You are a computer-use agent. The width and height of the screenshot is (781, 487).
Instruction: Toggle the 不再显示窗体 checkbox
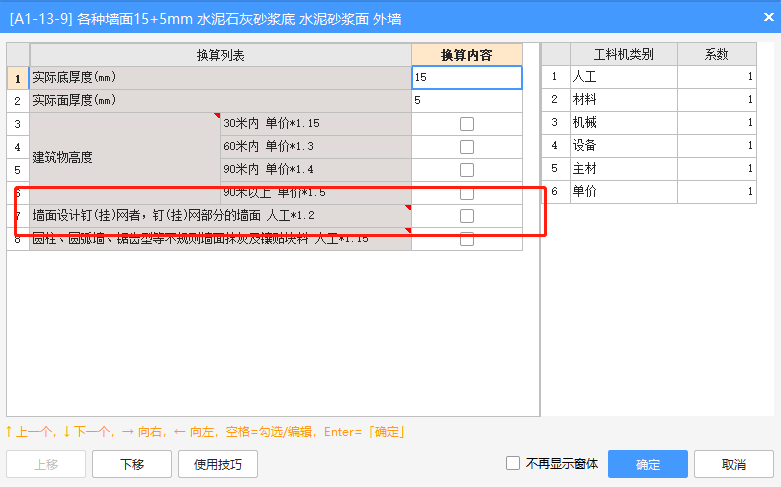click(513, 463)
